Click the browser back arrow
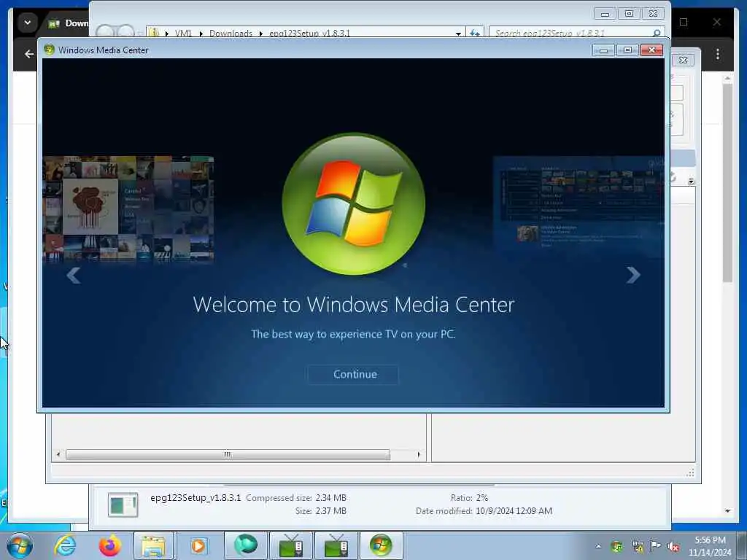 (29, 54)
